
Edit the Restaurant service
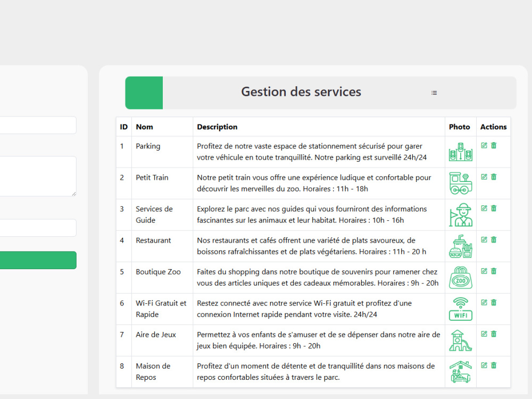pos(484,239)
